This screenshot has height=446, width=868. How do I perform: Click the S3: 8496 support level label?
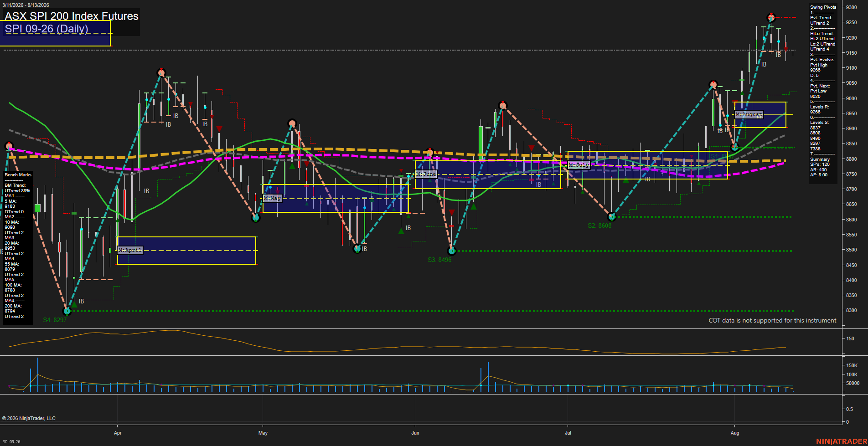click(439, 260)
